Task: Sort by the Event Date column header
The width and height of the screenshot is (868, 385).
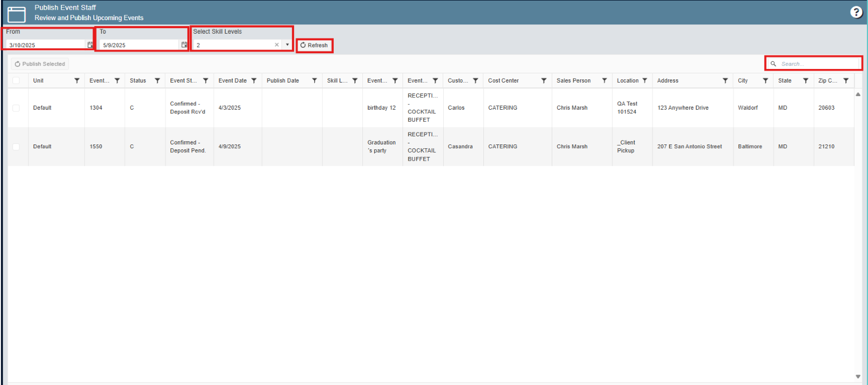Action: (x=233, y=80)
